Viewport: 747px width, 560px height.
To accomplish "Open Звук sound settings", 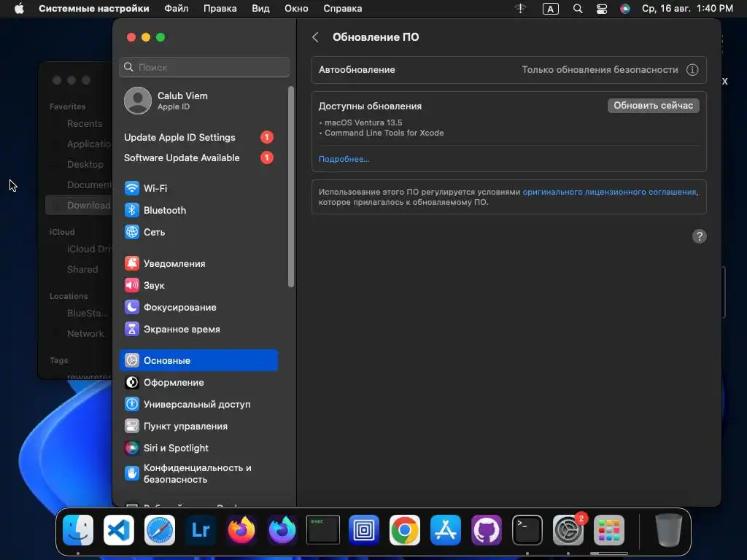I will point(198,285).
